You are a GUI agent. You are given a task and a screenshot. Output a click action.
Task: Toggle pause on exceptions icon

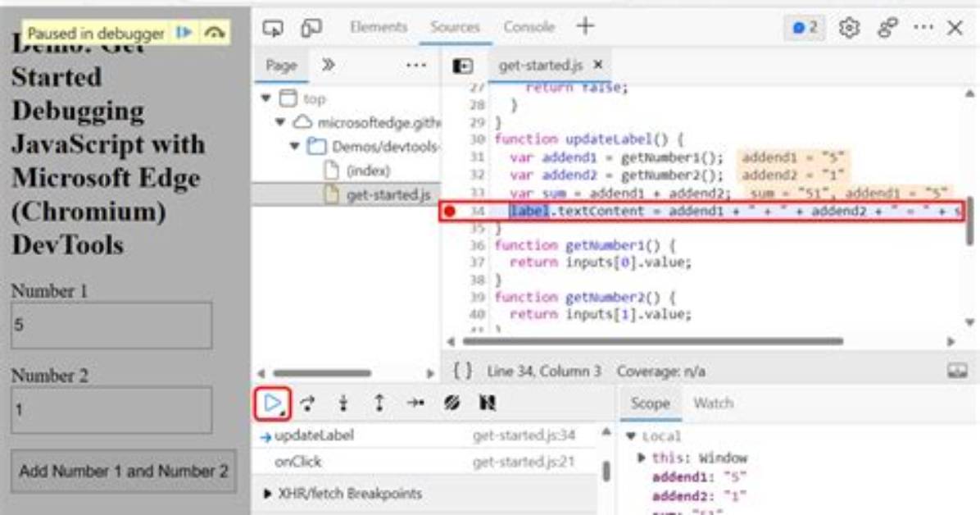487,403
